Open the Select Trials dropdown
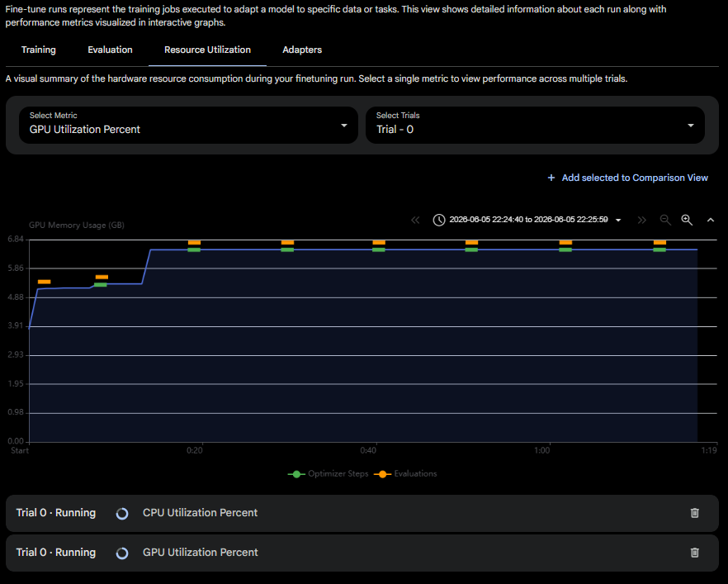 [x=535, y=125]
